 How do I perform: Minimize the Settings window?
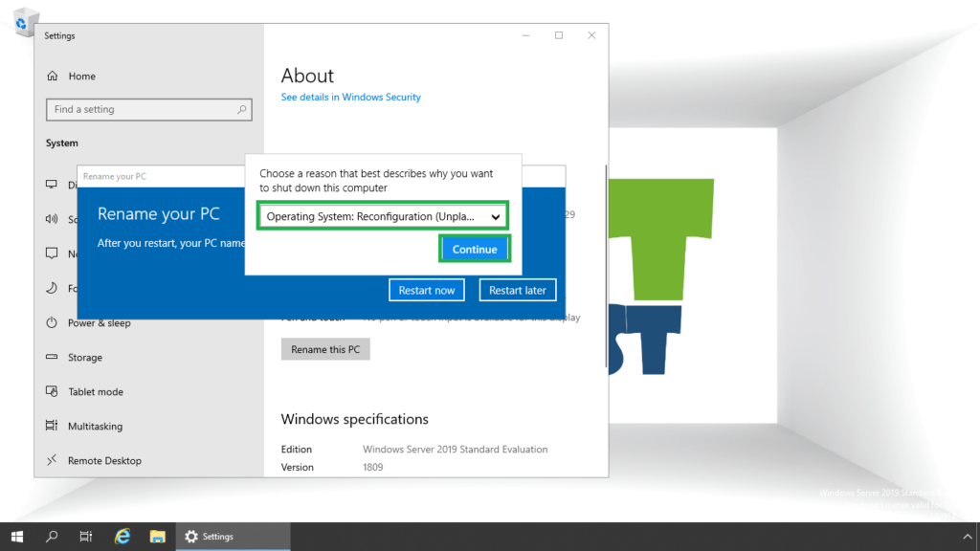tap(525, 35)
